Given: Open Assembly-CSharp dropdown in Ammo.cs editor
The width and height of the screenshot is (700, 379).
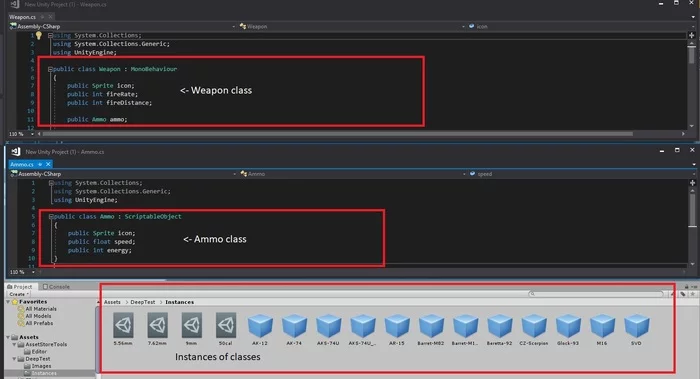Looking at the screenshot, I should (123, 174).
